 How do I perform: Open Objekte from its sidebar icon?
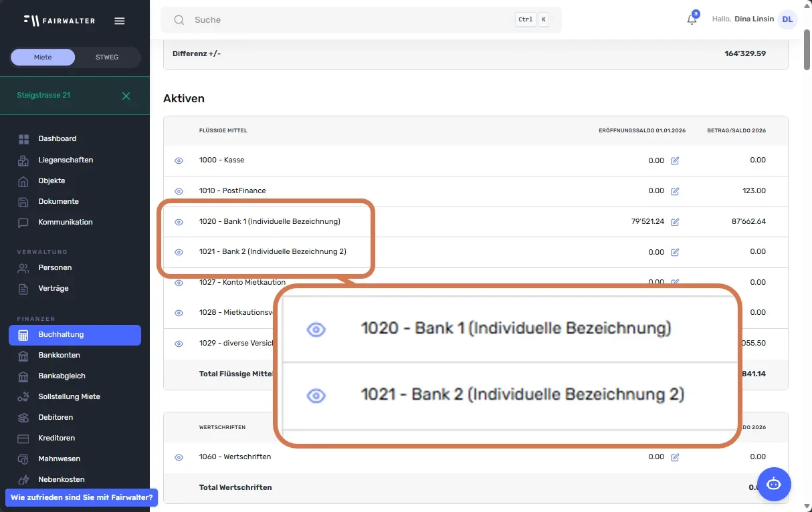(x=23, y=181)
